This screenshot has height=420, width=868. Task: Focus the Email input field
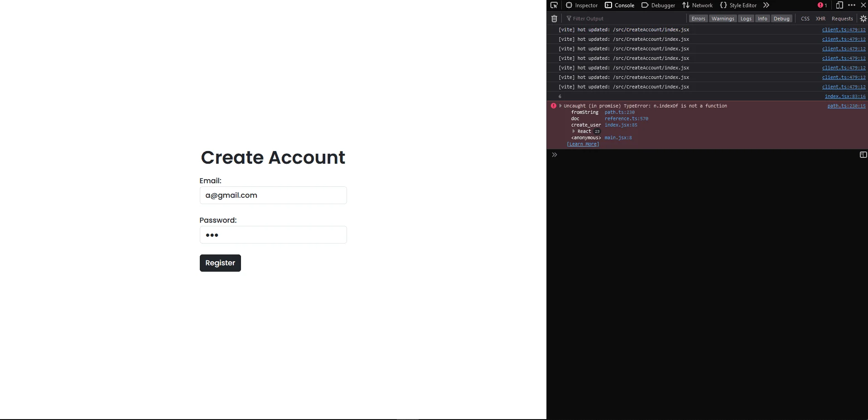click(273, 195)
